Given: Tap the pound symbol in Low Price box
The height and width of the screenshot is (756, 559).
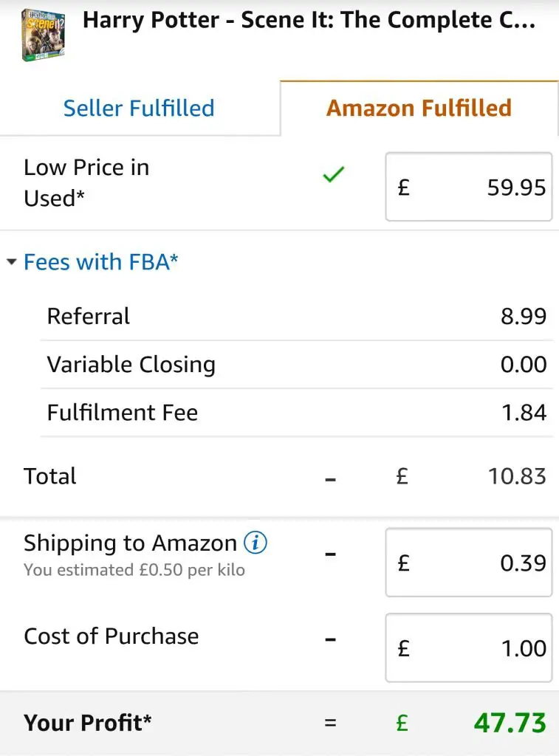Looking at the screenshot, I should (404, 187).
